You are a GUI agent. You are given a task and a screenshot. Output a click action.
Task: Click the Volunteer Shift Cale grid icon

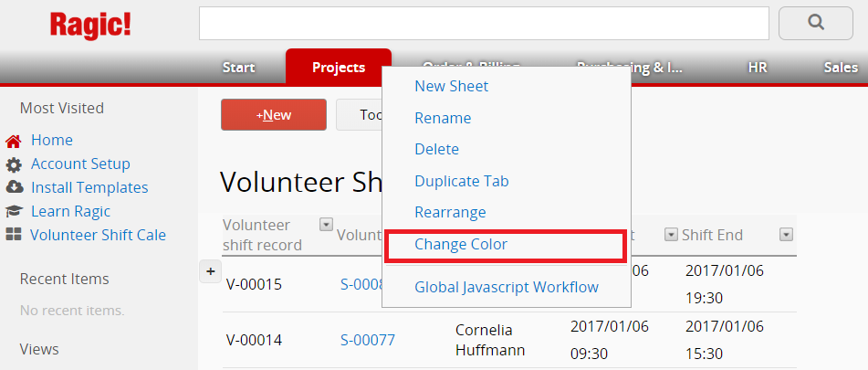[14, 235]
